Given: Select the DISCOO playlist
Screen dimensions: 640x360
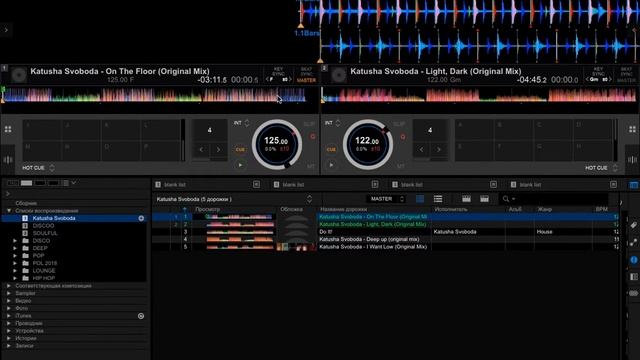Looking at the screenshot, I should (43, 226).
